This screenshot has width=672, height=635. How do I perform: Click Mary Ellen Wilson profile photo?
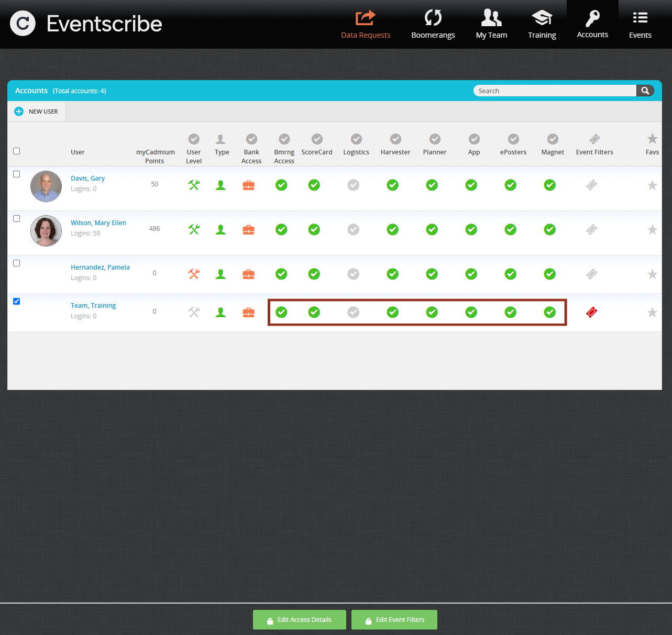(46, 231)
